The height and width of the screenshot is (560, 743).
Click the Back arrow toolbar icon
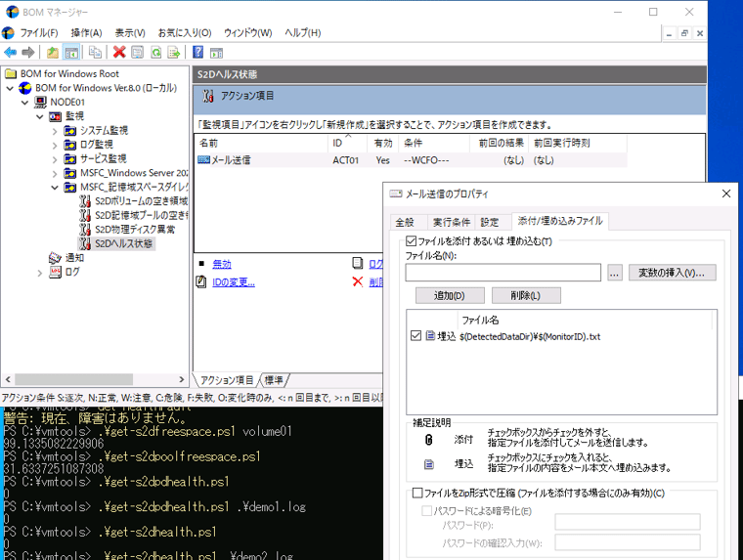tap(11, 52)
